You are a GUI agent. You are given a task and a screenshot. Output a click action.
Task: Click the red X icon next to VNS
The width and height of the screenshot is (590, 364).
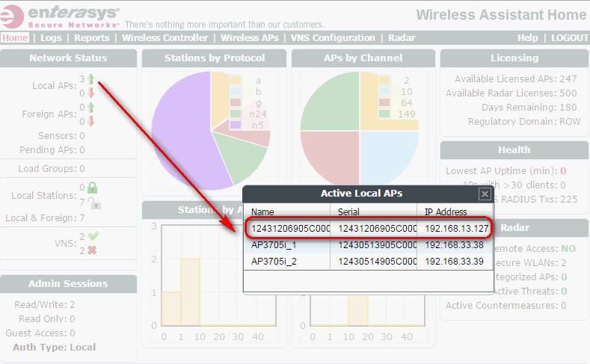[x=92, y=250]
